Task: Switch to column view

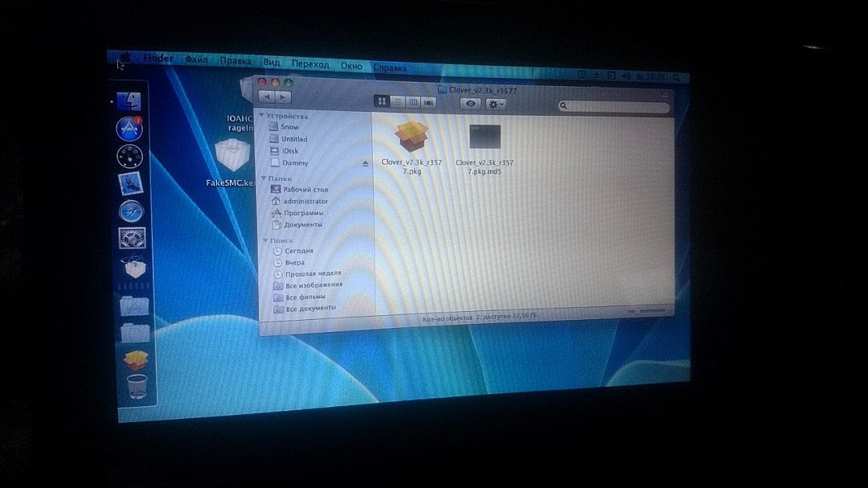Action: pyautogui.click(x=413, y=102)
